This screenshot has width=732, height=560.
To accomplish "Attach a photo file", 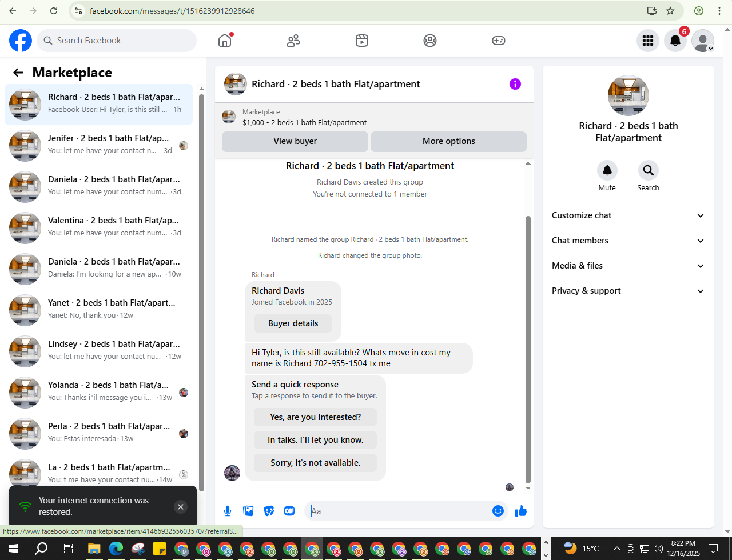I will (x=248, y=511).
